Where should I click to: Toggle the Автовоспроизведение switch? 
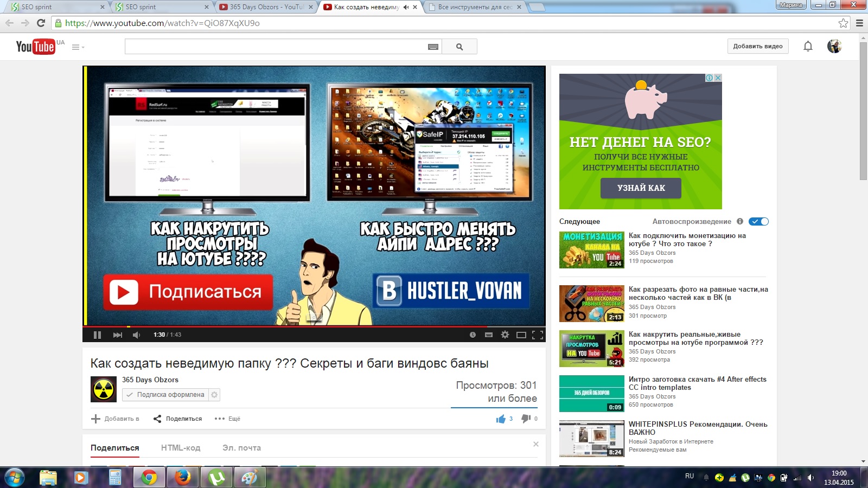coord(758,221)
